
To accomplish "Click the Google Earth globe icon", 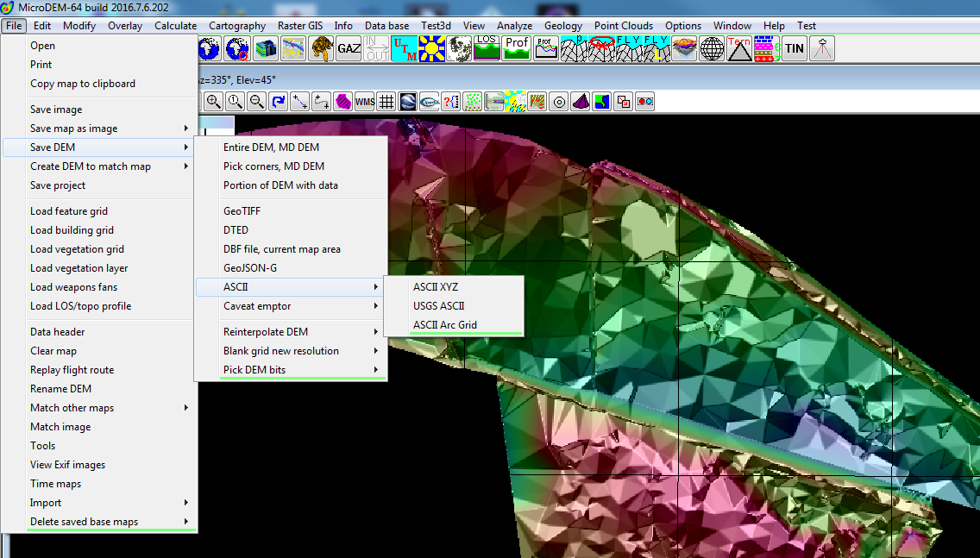I will point(408,101).
